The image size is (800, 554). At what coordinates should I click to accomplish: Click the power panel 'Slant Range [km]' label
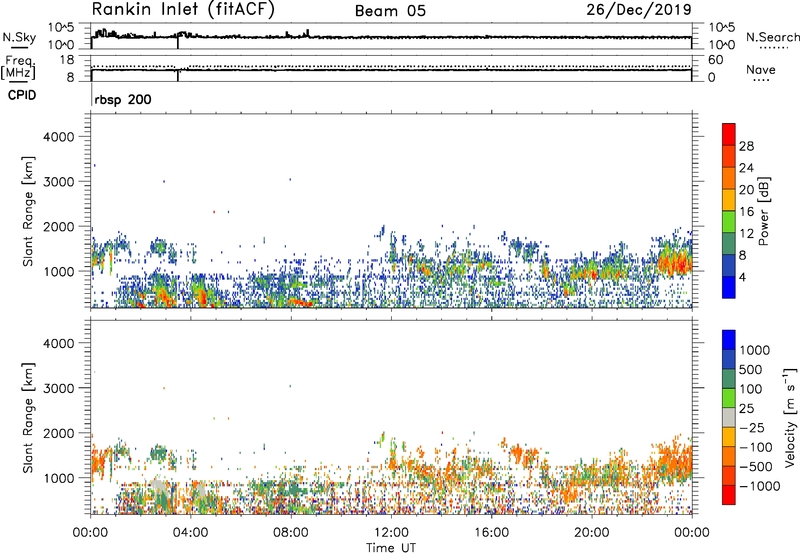[x=28, y=211]
